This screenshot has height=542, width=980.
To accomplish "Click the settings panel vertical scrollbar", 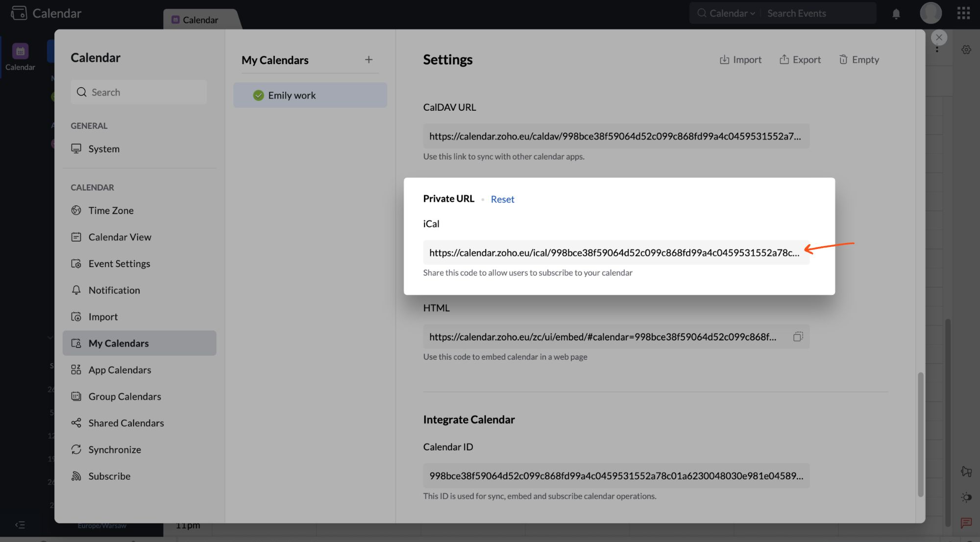I will (x=920, y=434).
